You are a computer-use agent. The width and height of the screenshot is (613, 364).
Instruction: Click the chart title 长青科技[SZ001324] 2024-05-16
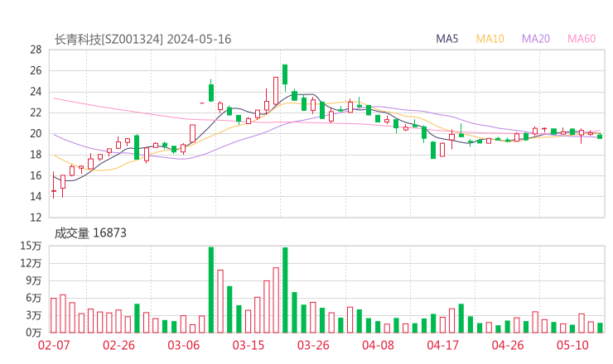pos(142,39)
